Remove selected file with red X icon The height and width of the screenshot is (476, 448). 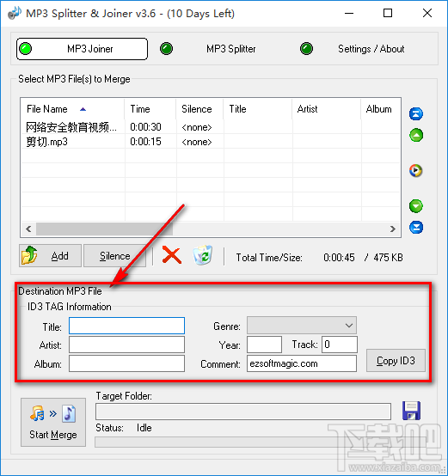pos(172,255)
